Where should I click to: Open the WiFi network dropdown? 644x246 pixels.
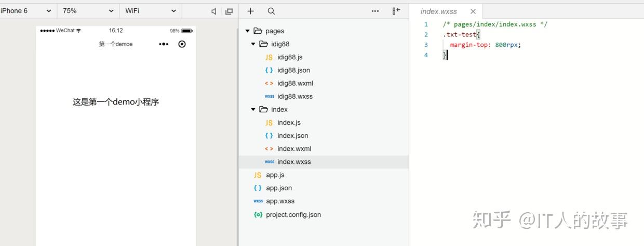[151, 11]
